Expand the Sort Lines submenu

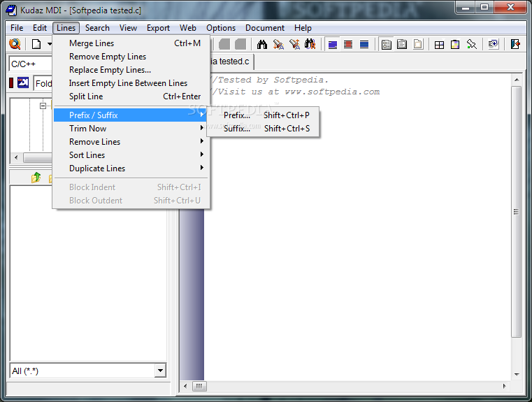[x=130, y=155]
